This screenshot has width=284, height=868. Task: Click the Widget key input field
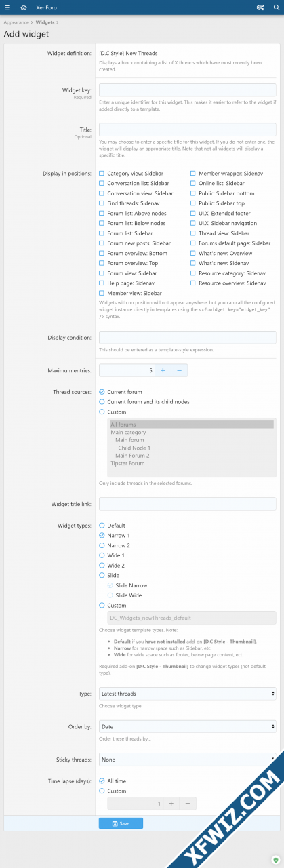[x=187, y=90]
